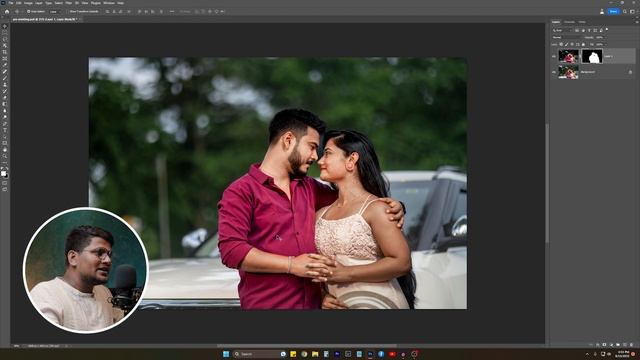Screen dimensions: 640x360
Task: Select the Clone Stamp tool
Action: 5,84
